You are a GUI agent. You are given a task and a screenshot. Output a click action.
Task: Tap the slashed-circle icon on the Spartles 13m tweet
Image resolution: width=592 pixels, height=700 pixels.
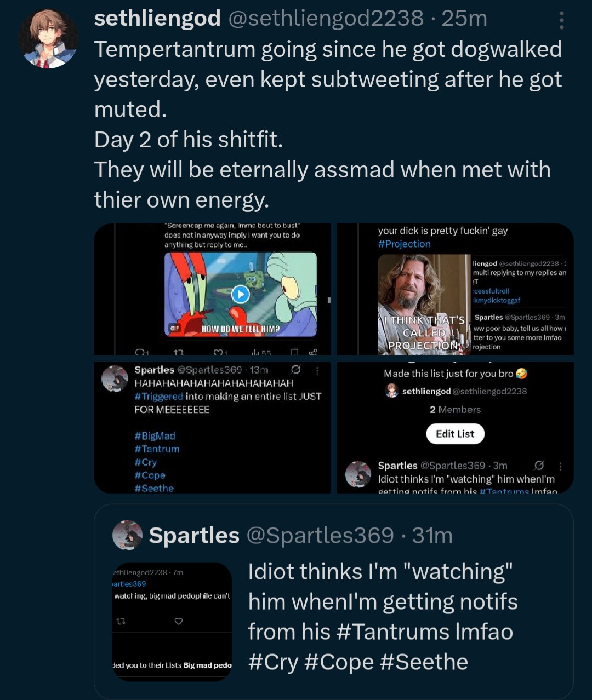(295, 370)
